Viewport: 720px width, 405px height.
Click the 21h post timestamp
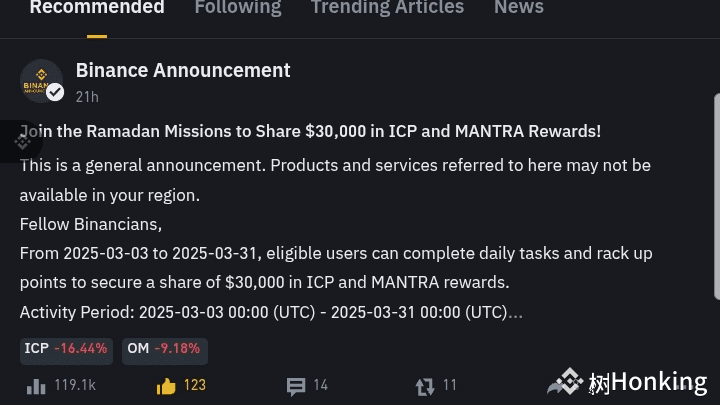87,97
